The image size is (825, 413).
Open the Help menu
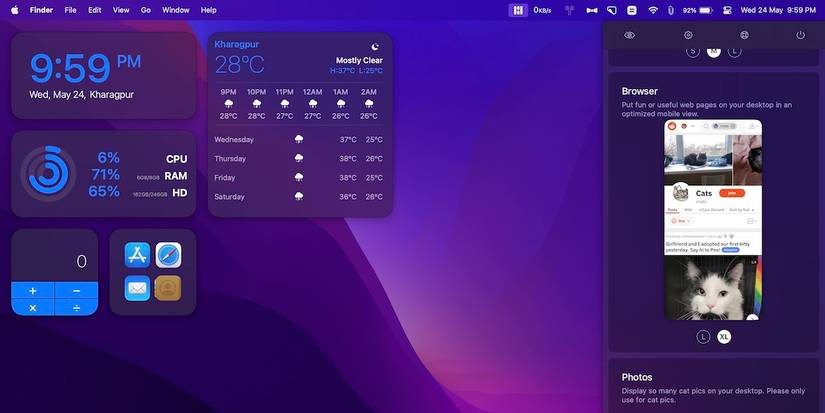click(x=209, y=10)
